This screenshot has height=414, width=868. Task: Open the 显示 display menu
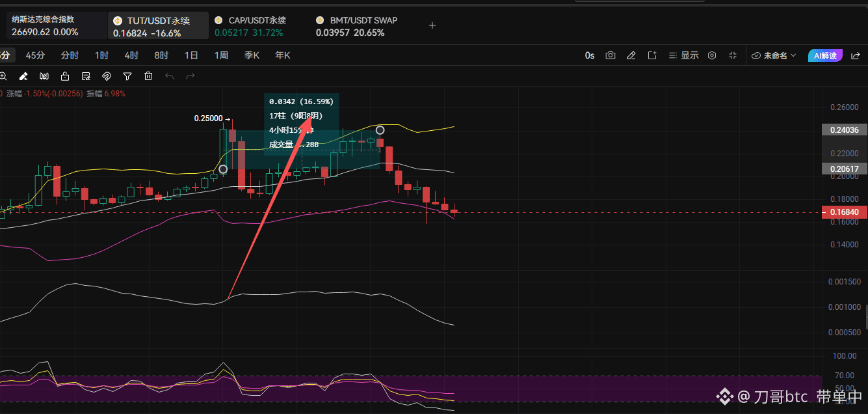click(x=684, y=55)
